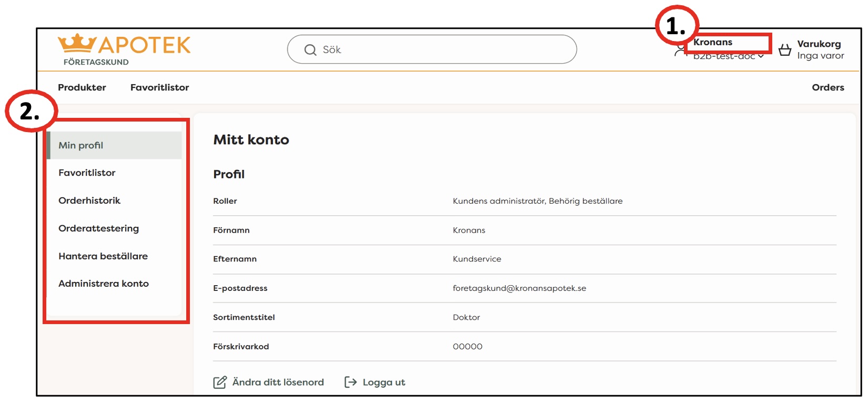Click the Inga varor cart status text
The height and width of the screenshot is (403, 868).
pos(821,56)
